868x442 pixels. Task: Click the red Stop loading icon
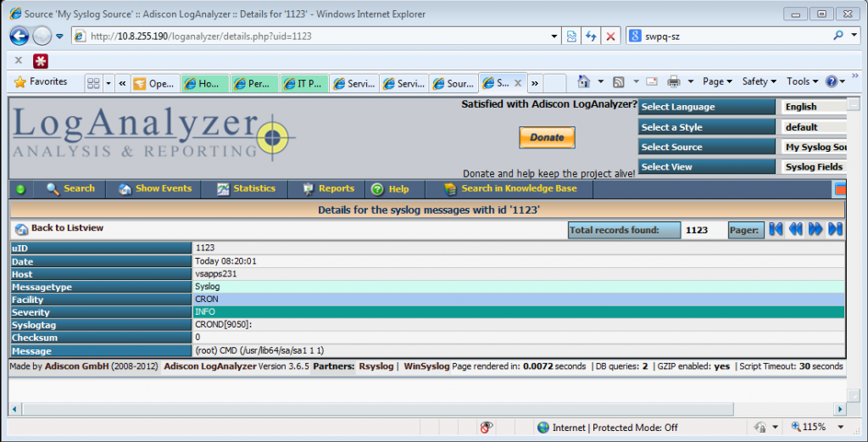point(610,36)
